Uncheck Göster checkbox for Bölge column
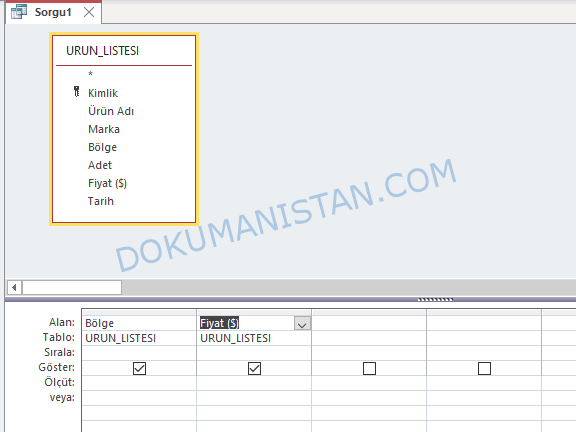This screenshot has height=432, width=576. pos(140,368)
